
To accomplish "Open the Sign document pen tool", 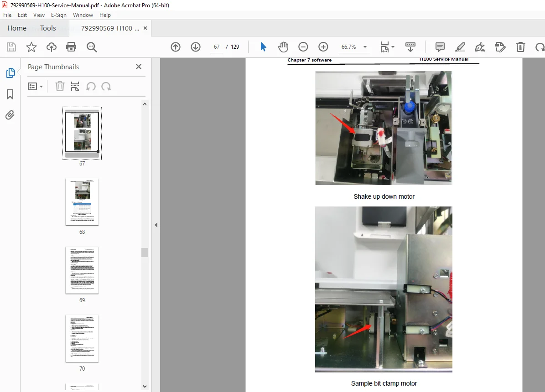I will tap(480, 47).
